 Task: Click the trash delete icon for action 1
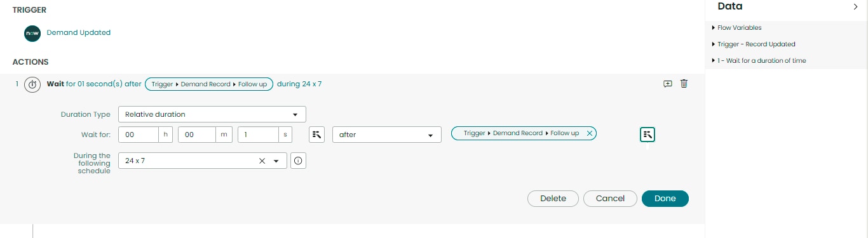click(x=684, y=84)
